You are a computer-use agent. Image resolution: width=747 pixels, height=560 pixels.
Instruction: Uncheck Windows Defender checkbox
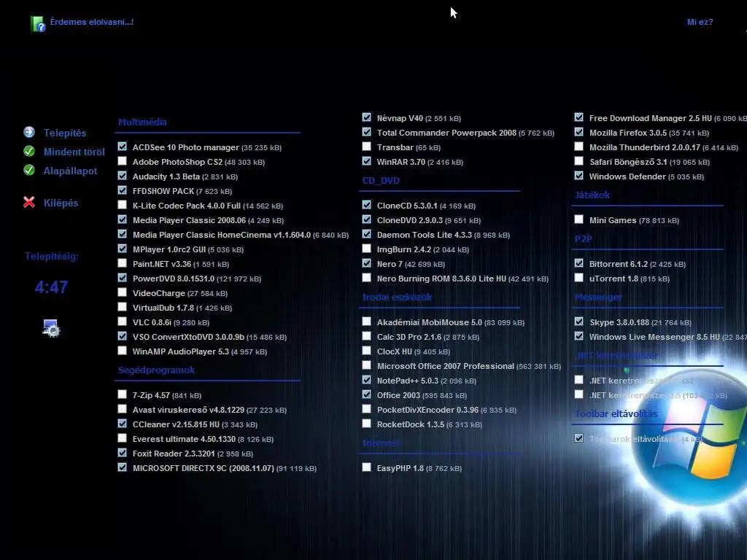578,176
